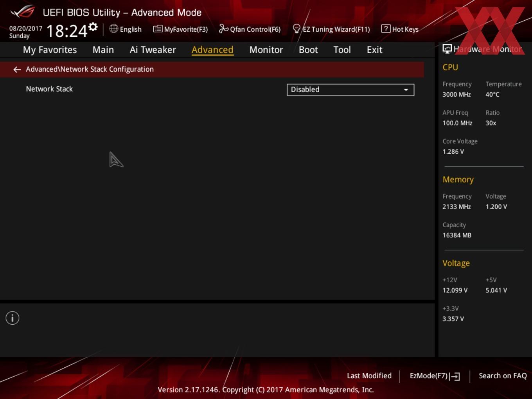Select the Advanced tab
The height and width of the screenshot is (399, 532).
(212, 50)
